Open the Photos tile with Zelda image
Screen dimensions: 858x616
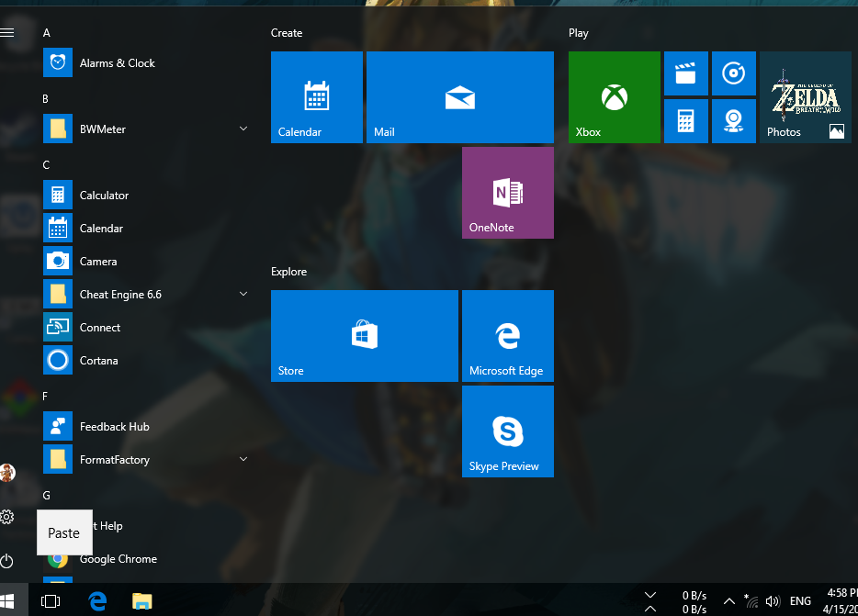tap(806, 97)
